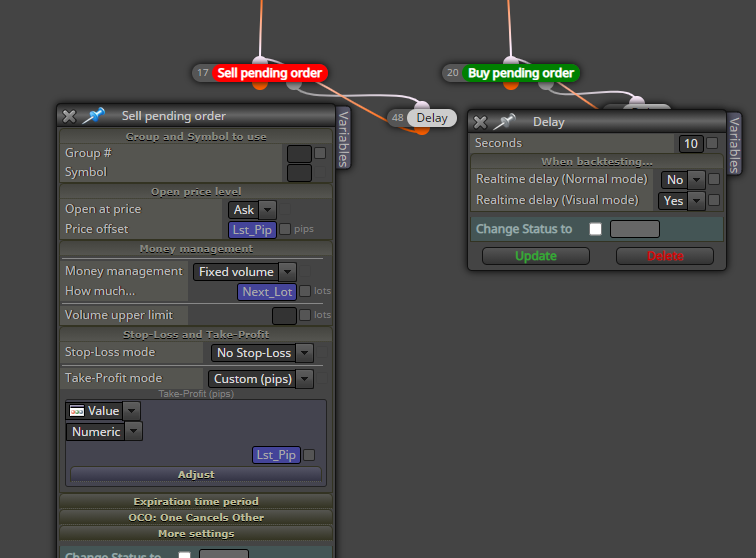Open the Value type dropdown

click(x=103, y=411)
